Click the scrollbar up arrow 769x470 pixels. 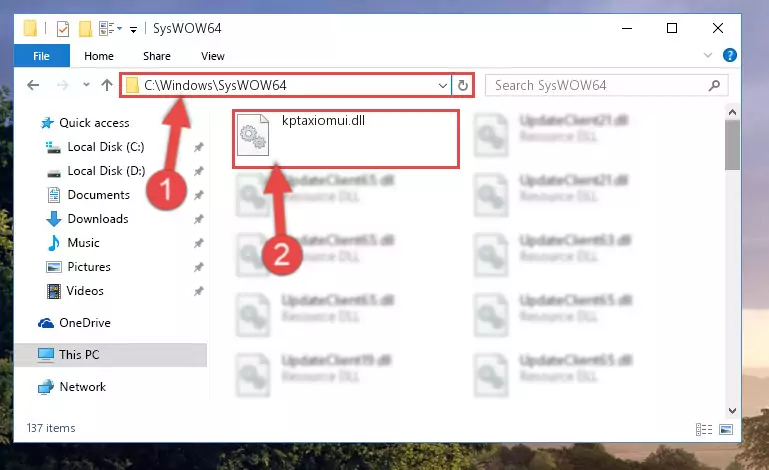[732, 112]
